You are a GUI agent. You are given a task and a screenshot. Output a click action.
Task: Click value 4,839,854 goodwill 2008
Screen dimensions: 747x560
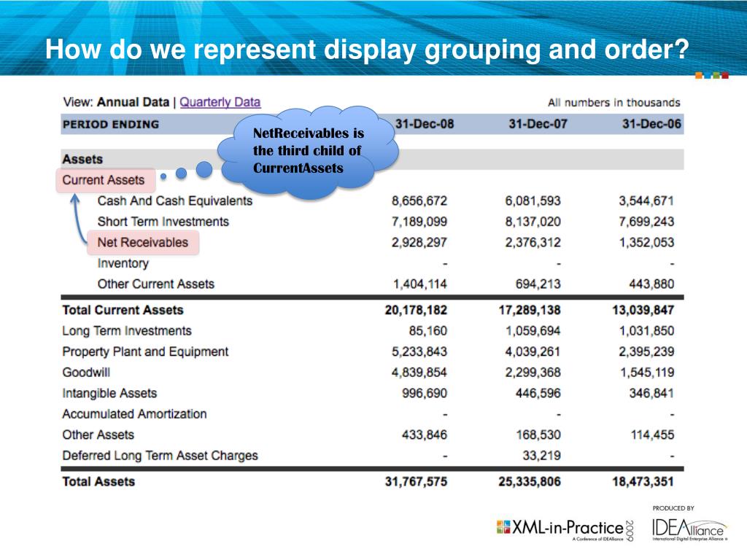pos(419,373)
